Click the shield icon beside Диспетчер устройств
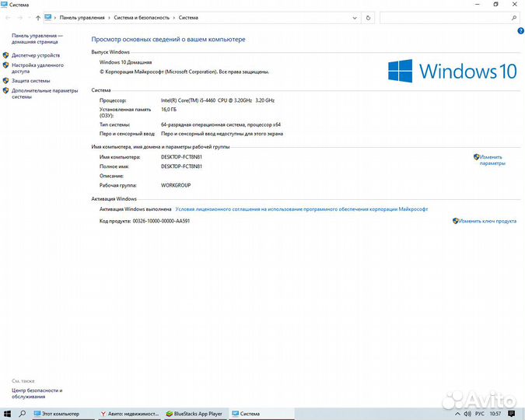The height and width of the screenshot is (420, 525). (x=5, y=55)
